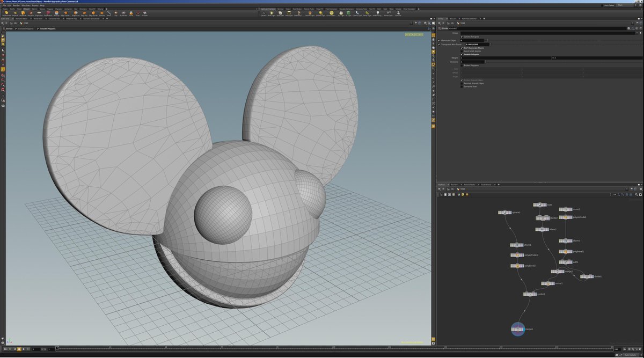Toggle the Maximum Edges checkbox

coord(439,40)
